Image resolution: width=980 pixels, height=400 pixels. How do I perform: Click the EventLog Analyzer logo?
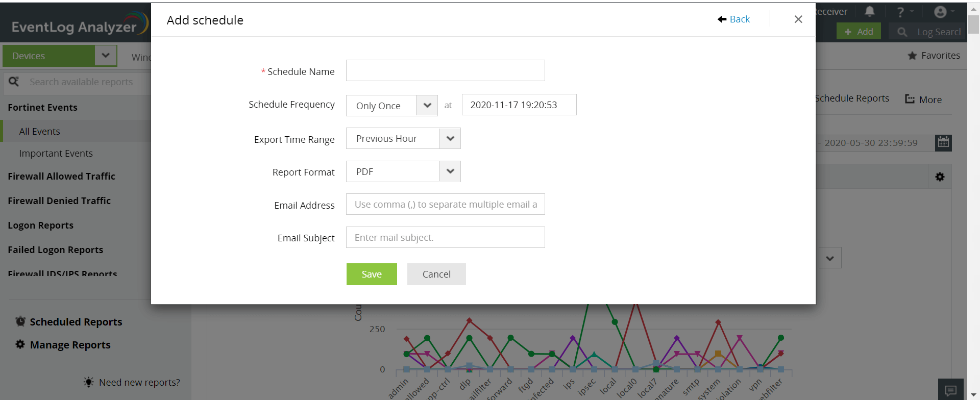[80, 24]
